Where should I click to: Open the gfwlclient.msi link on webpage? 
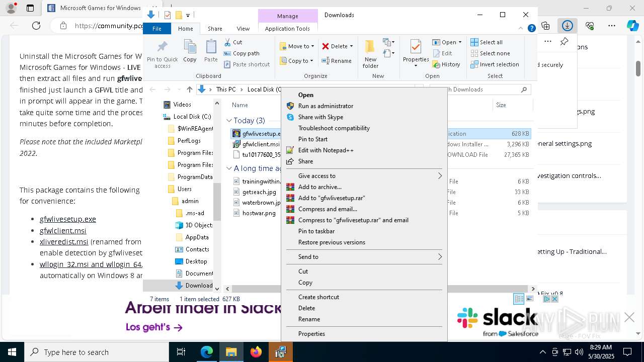[63, 230]
